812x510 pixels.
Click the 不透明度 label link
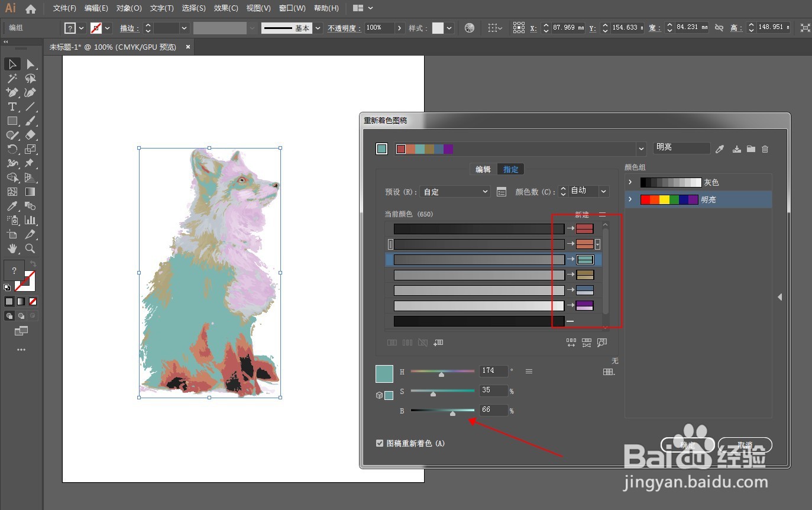click(344, 28)
